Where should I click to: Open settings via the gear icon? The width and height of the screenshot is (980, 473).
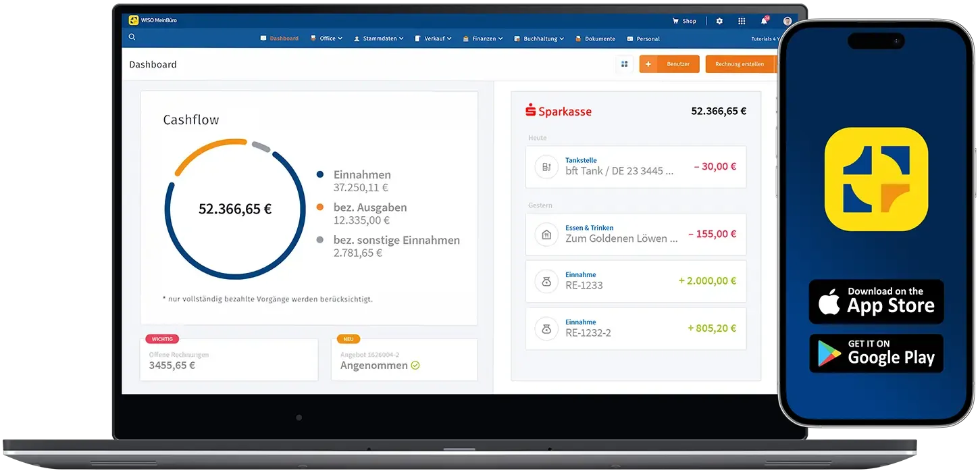[x=718, y=21]
